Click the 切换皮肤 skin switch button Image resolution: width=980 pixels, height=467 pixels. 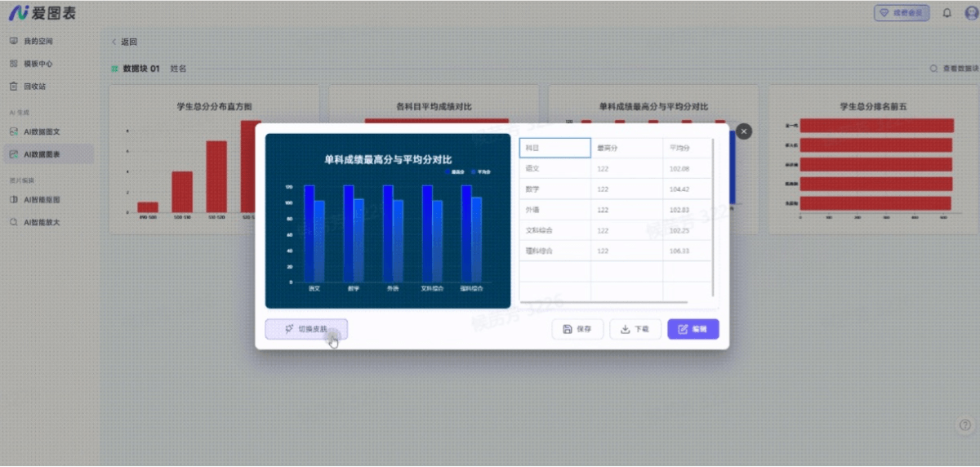[306, 329]
